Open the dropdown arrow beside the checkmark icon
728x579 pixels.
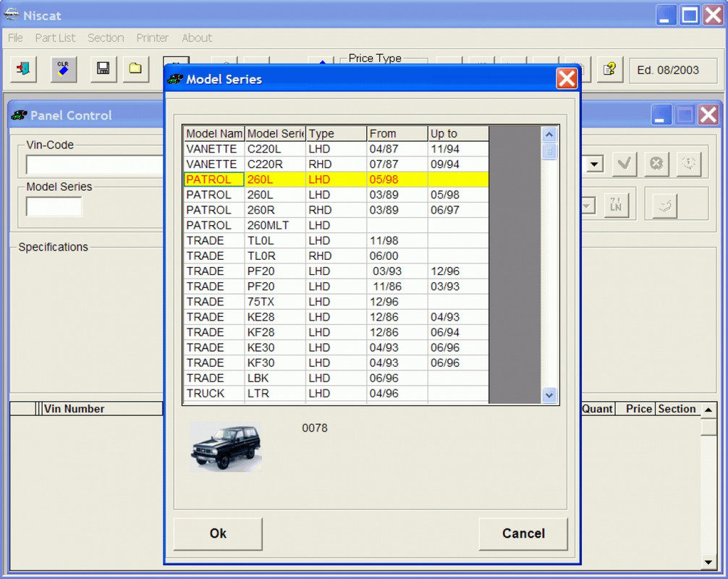point(594,164)
